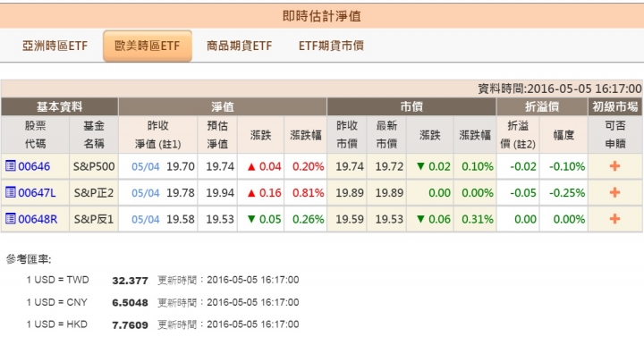Click the 05/04 date in S&P500 row
Screen dimensions: 644x337
coord(146,166)
